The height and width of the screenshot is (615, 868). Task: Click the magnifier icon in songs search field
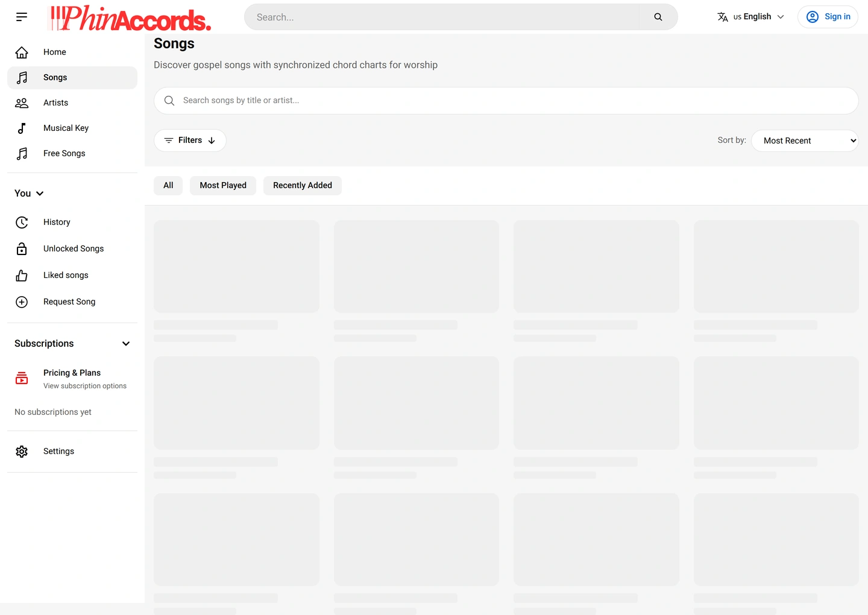pyautogui.click(x=169, y=101)
